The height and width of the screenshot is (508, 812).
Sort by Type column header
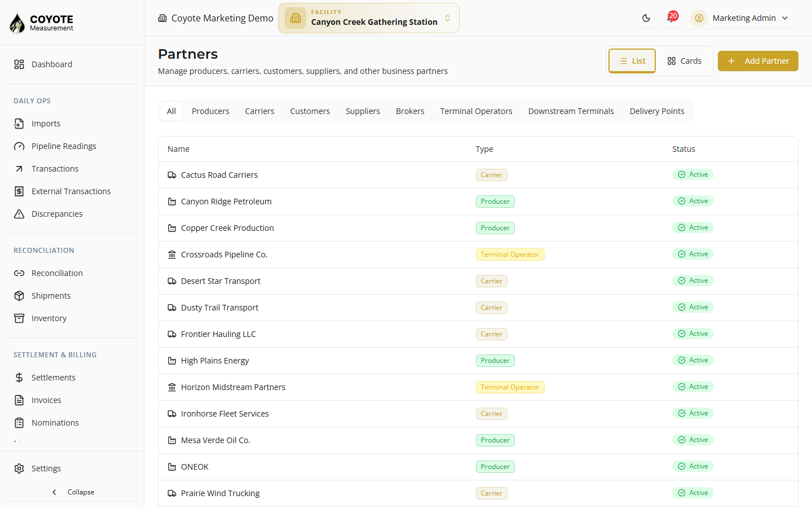484,149
